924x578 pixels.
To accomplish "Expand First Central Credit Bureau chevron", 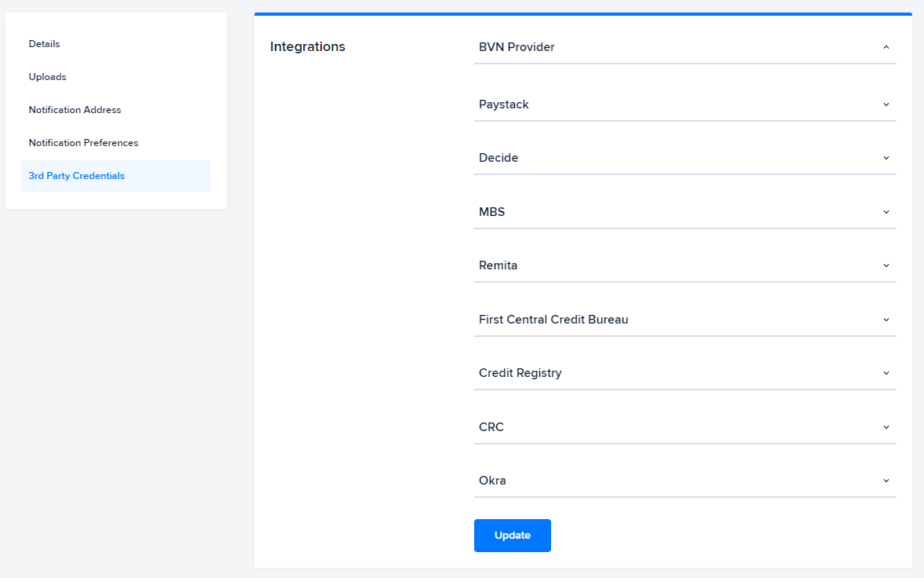I will (886, 320).
